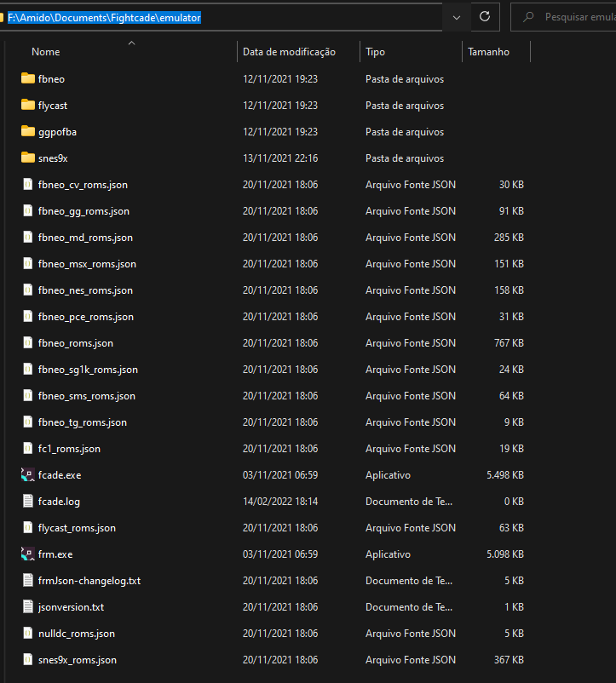Click the refresh button beside address bar
Screen dimensions: 616x683
tap(485, 17)
